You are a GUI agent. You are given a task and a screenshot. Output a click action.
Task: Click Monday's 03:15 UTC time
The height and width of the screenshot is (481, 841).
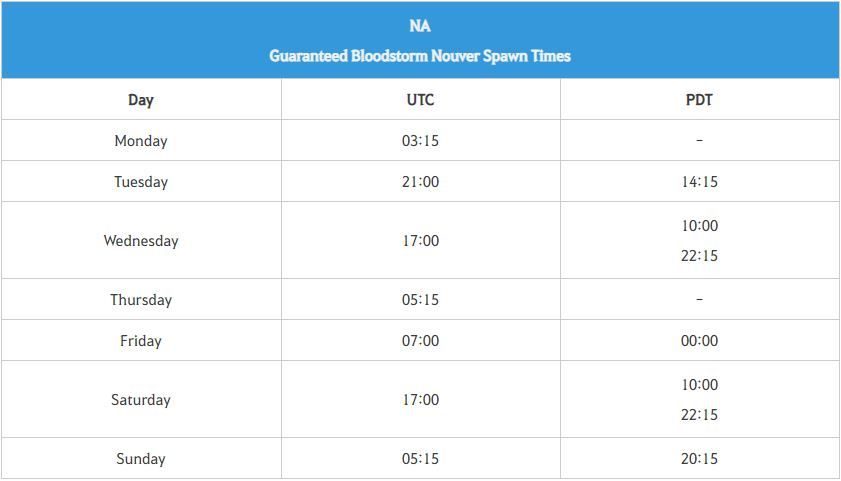(x=420, y=140)
